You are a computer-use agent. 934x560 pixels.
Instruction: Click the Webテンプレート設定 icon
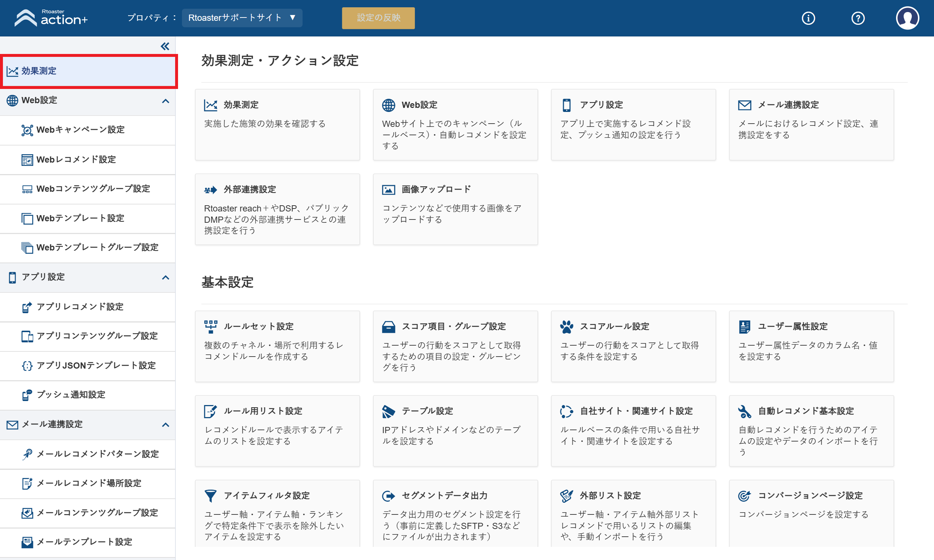[x=27, y=218]
